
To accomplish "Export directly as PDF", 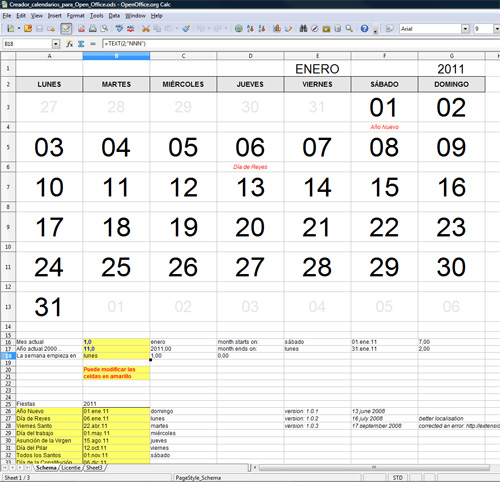I will (x=81, y=29).
